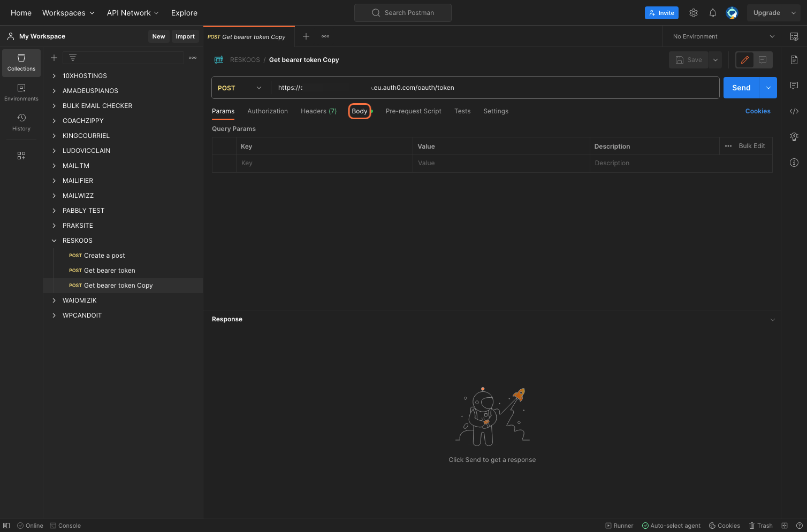Expand the WPCANDOIT collection
This screenshot has width=807, height=532.
54,315
